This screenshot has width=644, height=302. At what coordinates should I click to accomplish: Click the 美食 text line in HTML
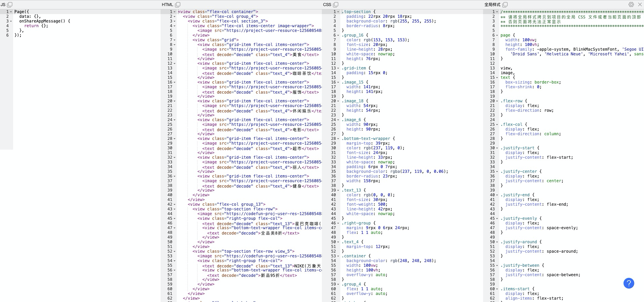(x=261, y=55)
